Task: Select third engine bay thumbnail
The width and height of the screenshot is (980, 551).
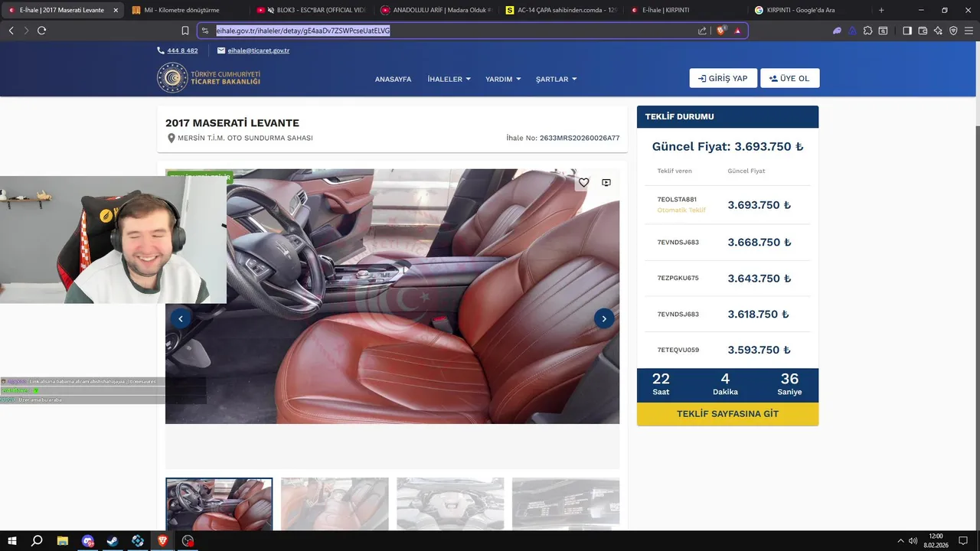Action: click(x=450, y=504)
